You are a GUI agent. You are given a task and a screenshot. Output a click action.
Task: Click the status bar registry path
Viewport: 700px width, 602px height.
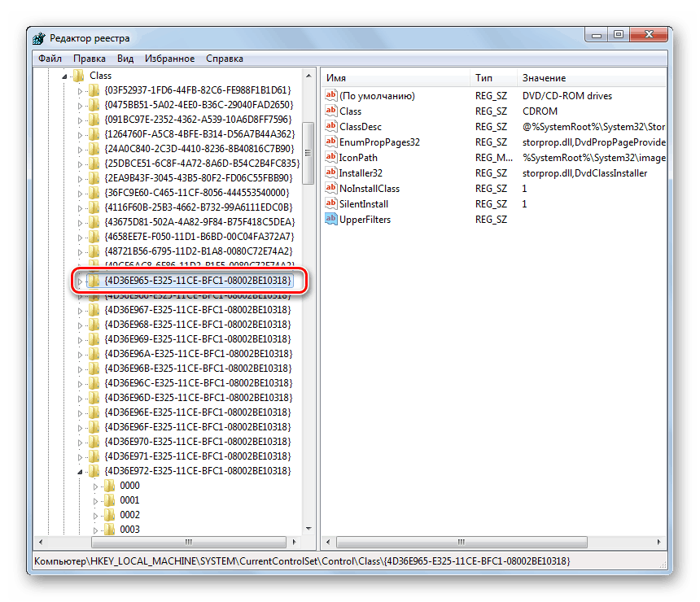[302, 561]
